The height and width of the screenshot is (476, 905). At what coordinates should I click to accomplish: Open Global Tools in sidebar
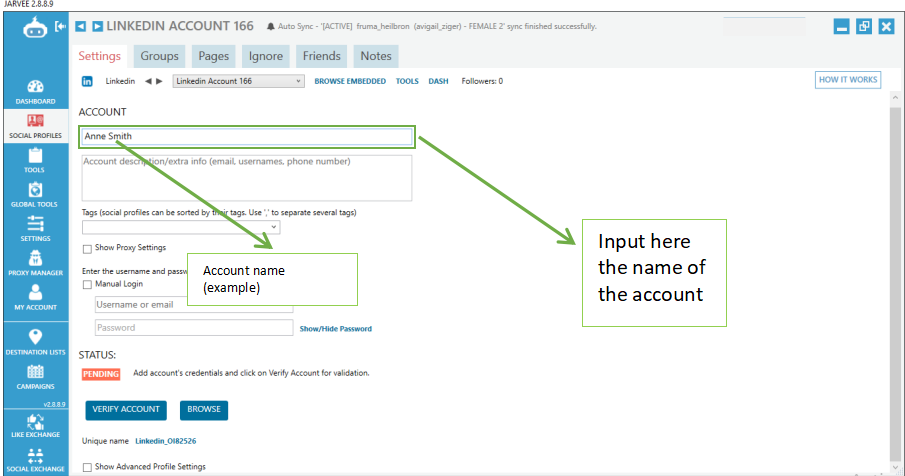tap(35, 195)
